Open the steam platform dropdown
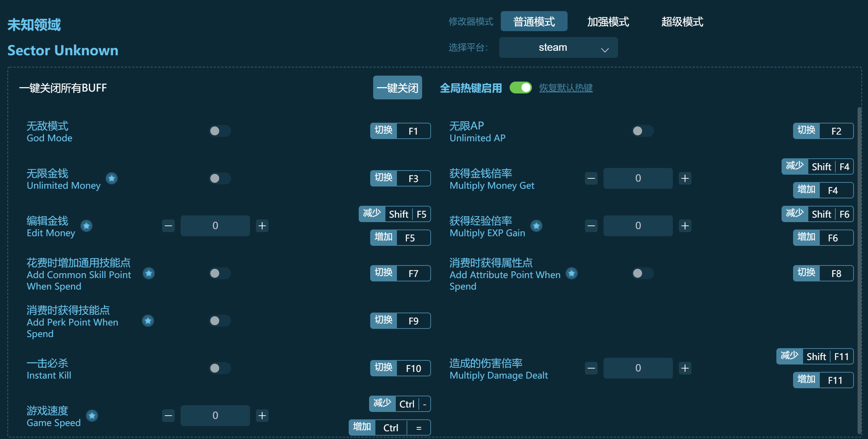 click(558, 47)
